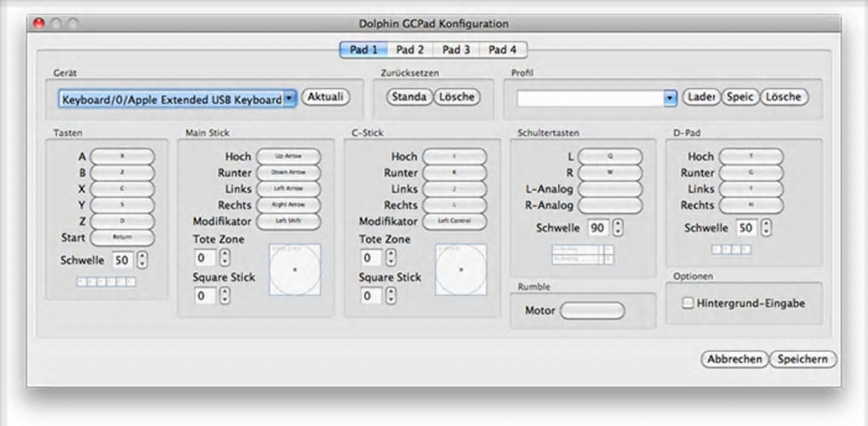This screenshot has width=868, height=426.
Task: Click the Lader profile button
Action: click(x=701, y=97)
